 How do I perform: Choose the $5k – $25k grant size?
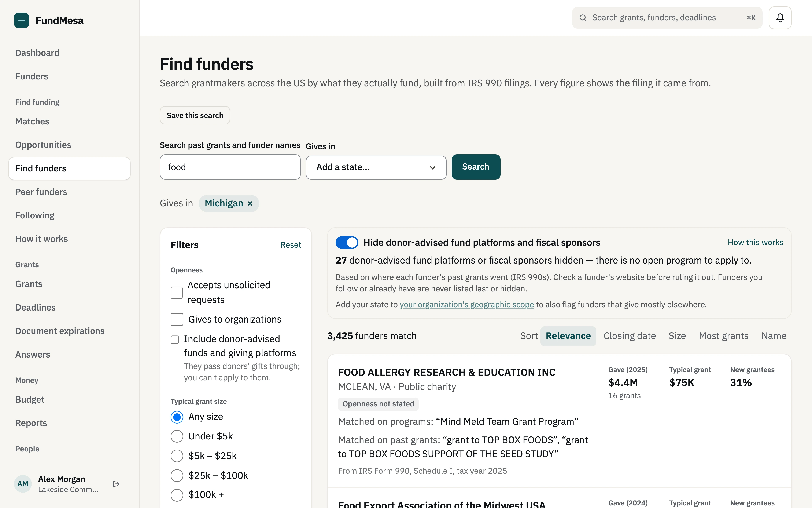(x=177, y=456)
